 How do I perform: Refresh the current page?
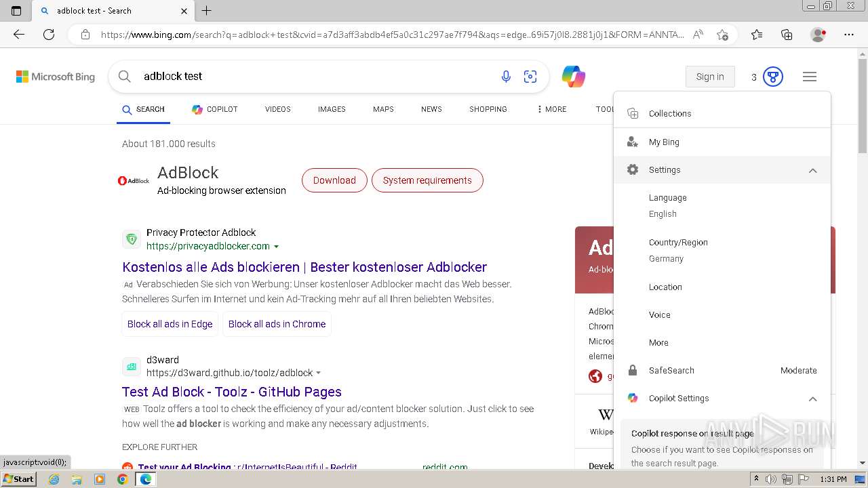[49, 35]
